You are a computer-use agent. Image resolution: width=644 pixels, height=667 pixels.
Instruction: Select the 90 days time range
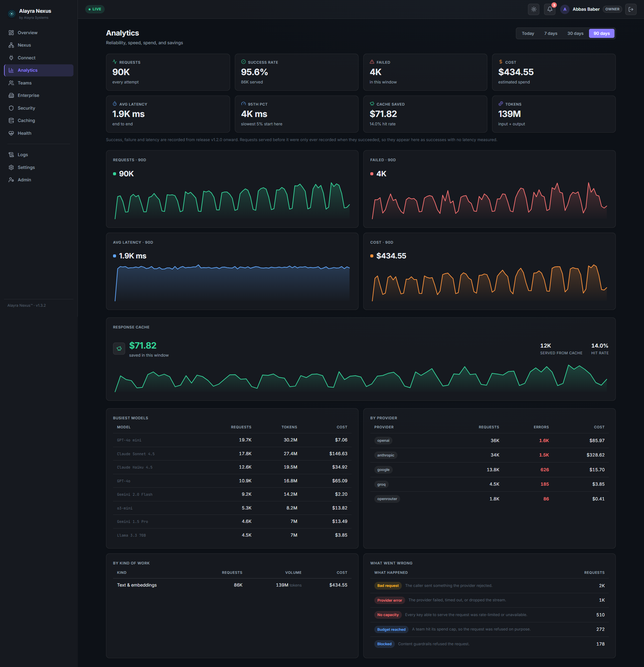tap(602, 34)
